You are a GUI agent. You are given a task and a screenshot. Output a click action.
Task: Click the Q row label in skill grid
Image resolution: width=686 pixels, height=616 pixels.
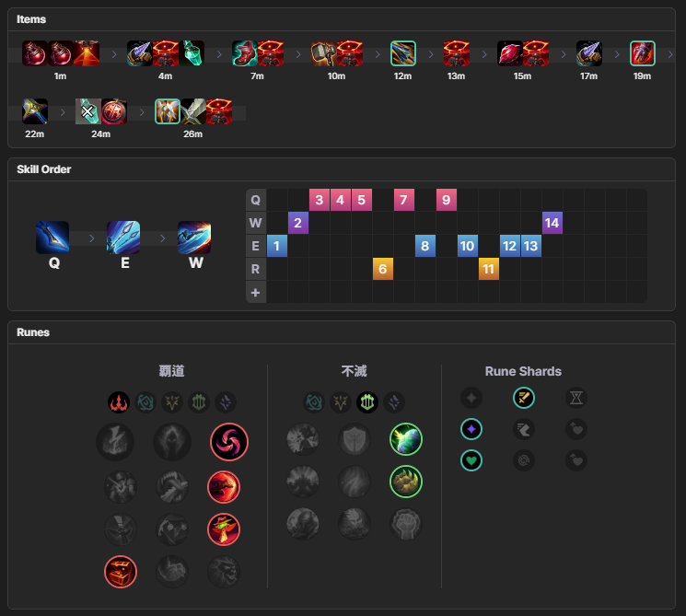(256, 200)
